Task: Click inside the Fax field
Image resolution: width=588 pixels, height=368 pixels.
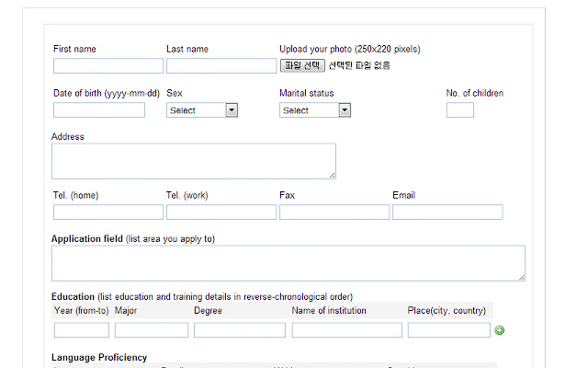Action: tap(334, 213)
